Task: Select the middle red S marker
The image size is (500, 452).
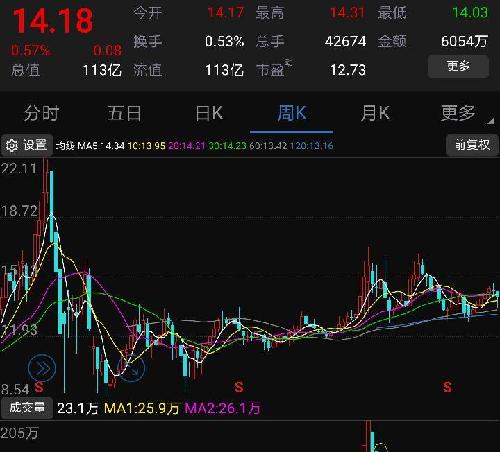Action: tap(239, 387)
